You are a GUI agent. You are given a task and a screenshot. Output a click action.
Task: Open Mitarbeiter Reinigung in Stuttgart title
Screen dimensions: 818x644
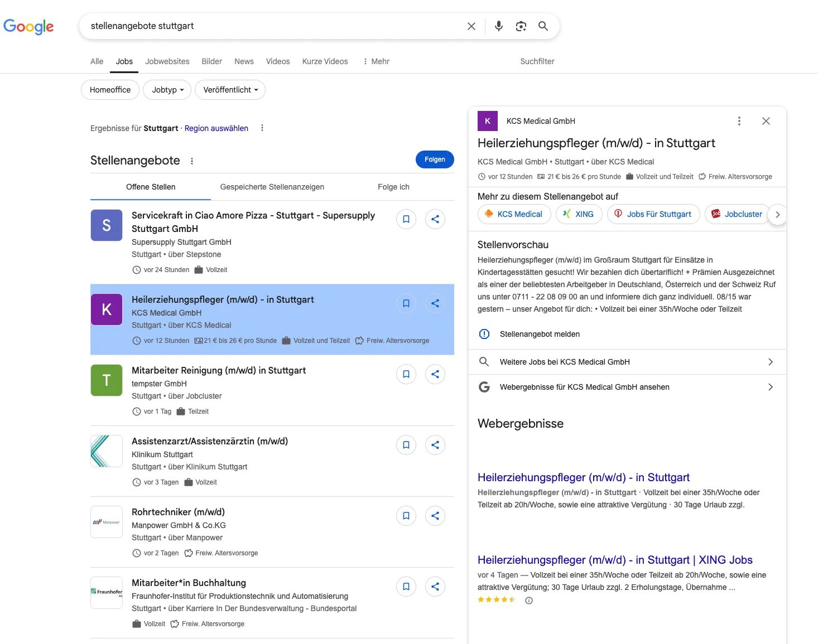(x=219, y=370)
